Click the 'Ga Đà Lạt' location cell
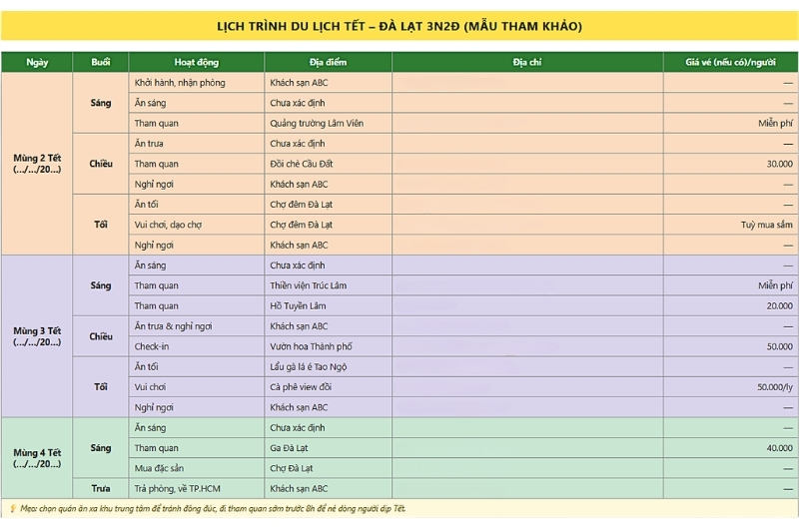The image size is (799, 532). [328, 448]
